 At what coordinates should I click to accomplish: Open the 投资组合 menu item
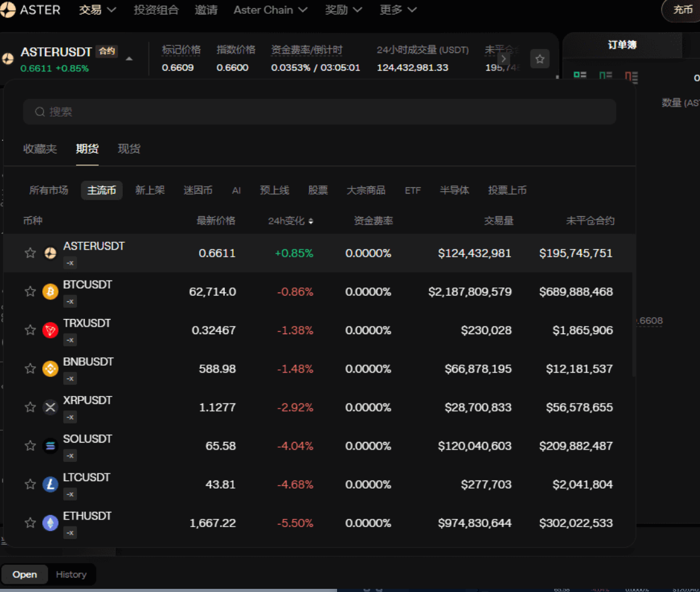tap(156, 10)
